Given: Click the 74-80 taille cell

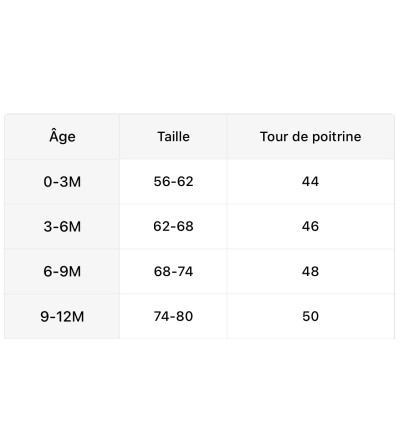Looking at the screenshot, I should [173, 316].
